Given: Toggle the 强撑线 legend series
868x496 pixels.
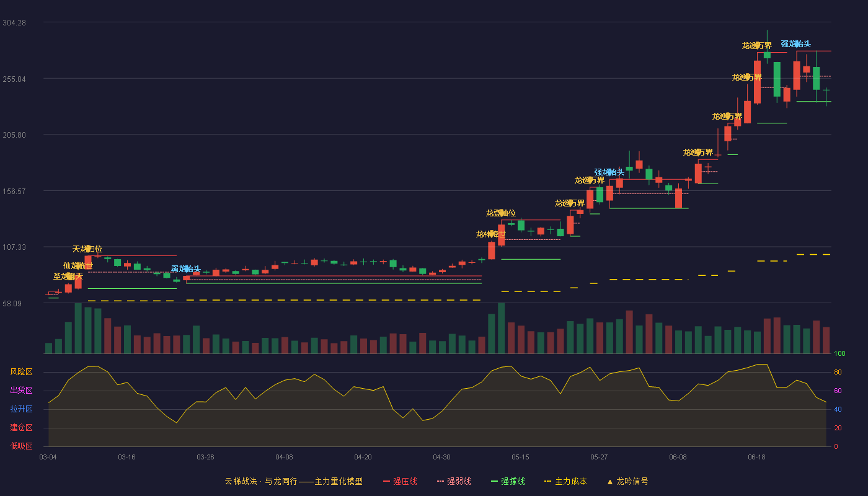Looking at the screenshot, I should [508, 481].
